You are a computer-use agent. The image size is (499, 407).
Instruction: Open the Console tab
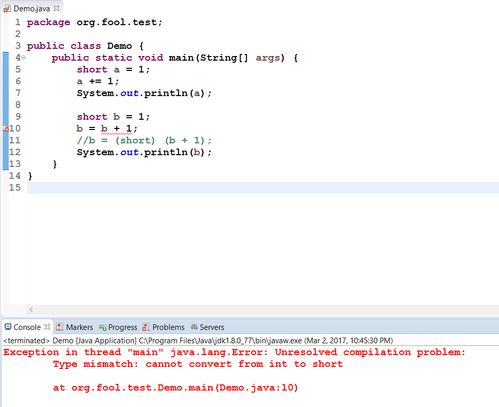tap(27, 327)
